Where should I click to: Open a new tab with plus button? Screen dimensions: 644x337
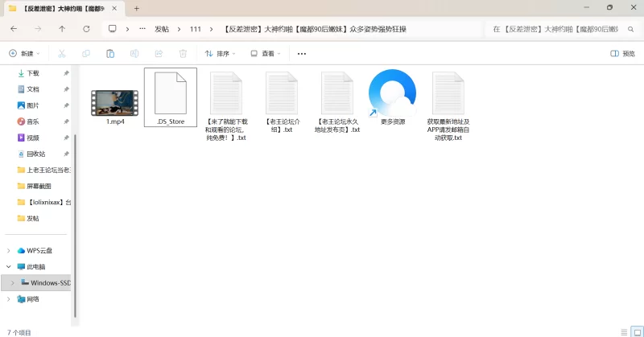pos(136,8)
